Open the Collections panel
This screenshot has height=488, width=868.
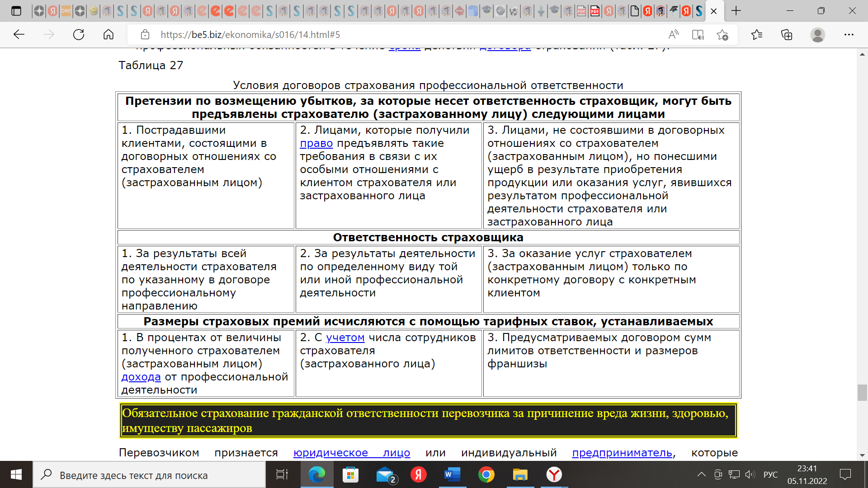tap(787, 34)
